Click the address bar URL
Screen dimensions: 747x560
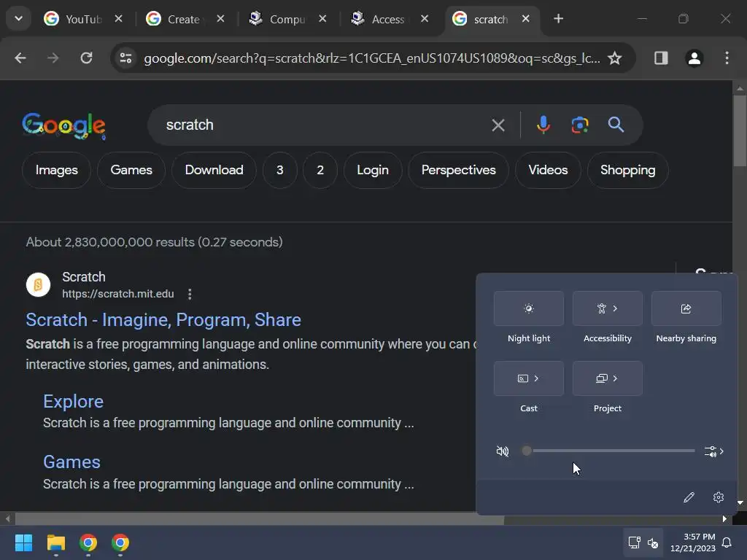click(371, 58)
